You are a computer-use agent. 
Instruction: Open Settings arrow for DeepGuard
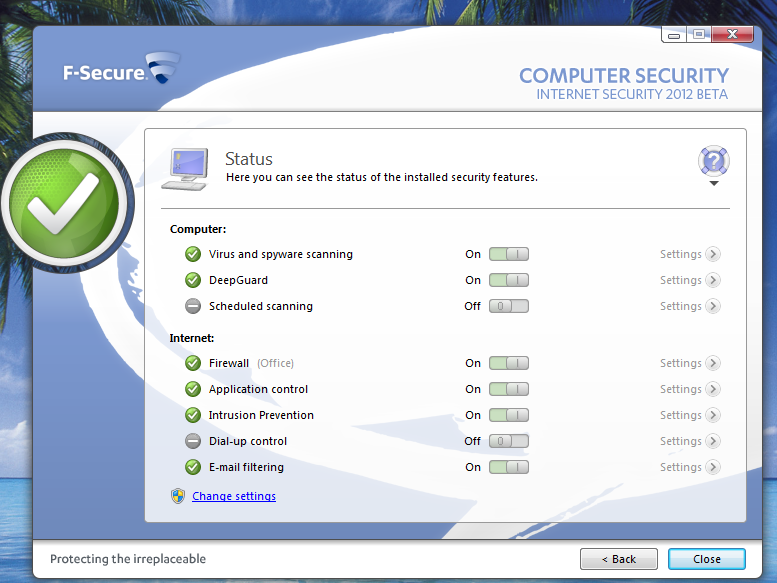pyautogui.click(x=713, y=280)
